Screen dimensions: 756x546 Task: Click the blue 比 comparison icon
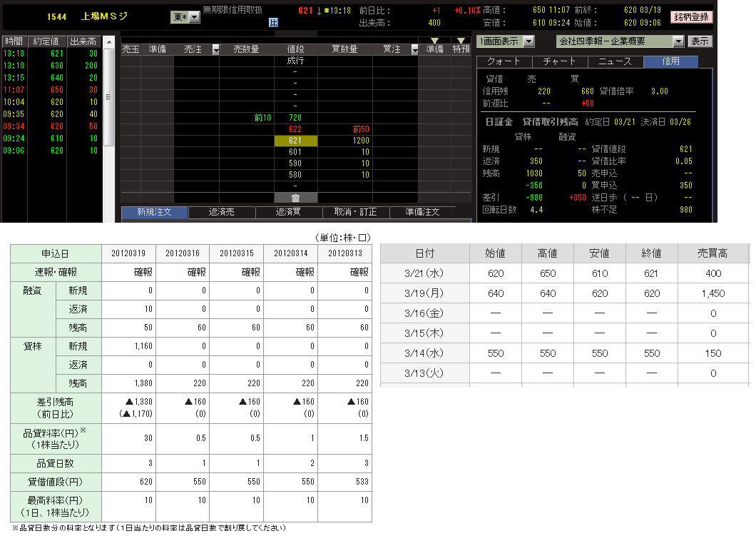[273, 23]
